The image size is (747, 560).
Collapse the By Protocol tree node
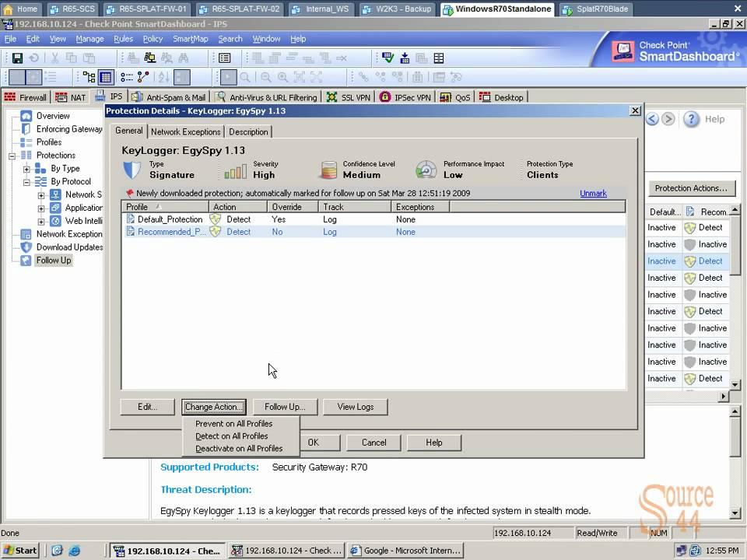(x=26, y=182)
